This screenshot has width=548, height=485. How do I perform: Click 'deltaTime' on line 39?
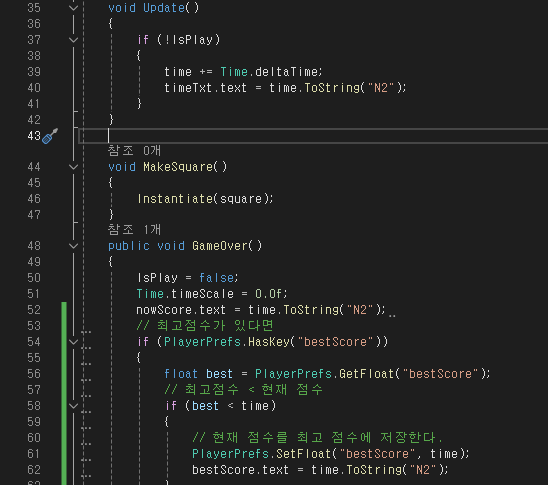pyautogui.click(x=286, y=72)
